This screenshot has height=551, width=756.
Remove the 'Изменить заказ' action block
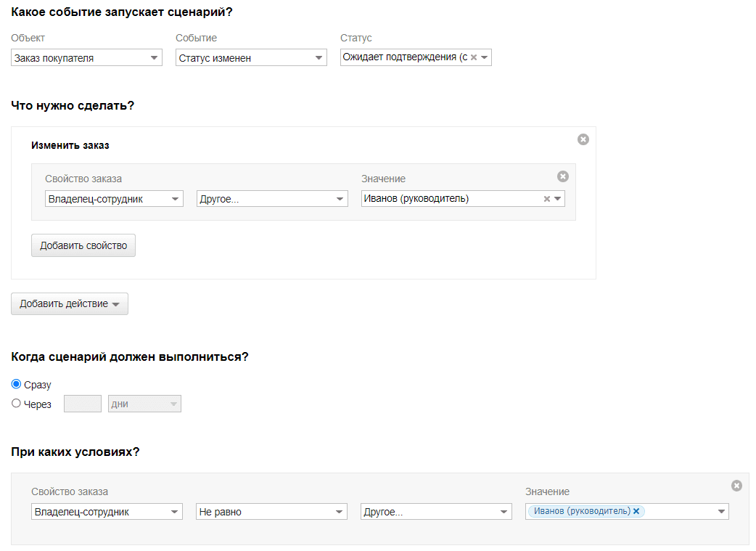click(x=583, y=139)
